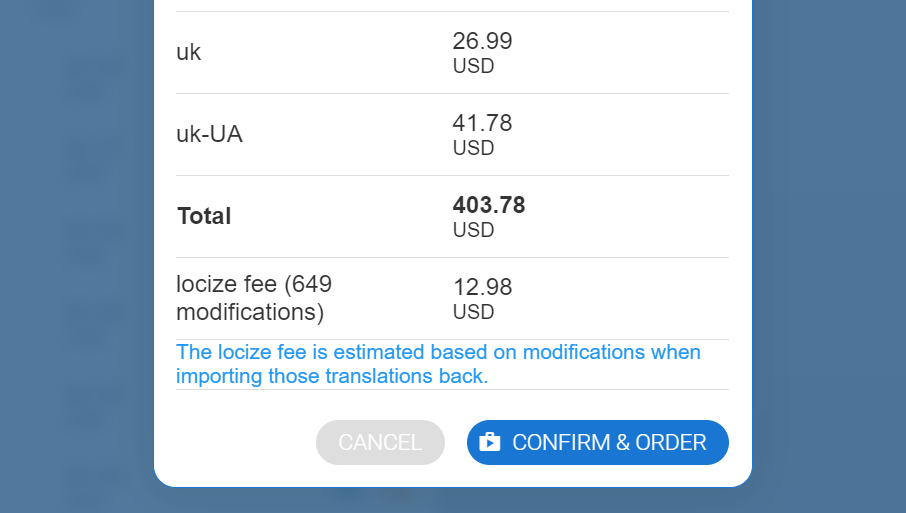Dismiss the dialog with CANCEL
The image size is (906, 513).
point(380,442)
